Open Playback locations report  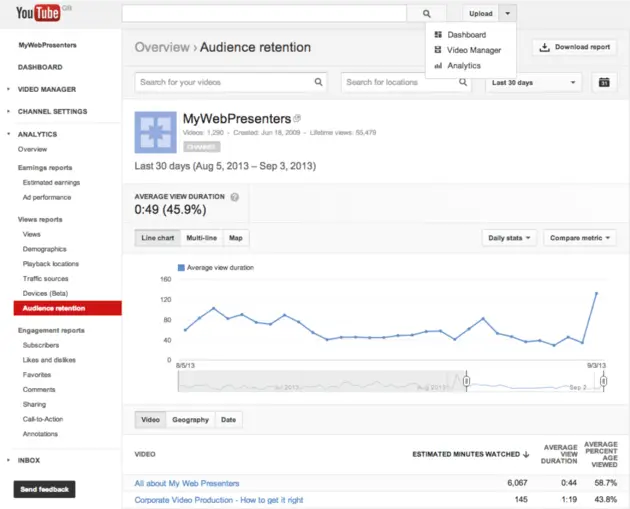click(51, 264)
